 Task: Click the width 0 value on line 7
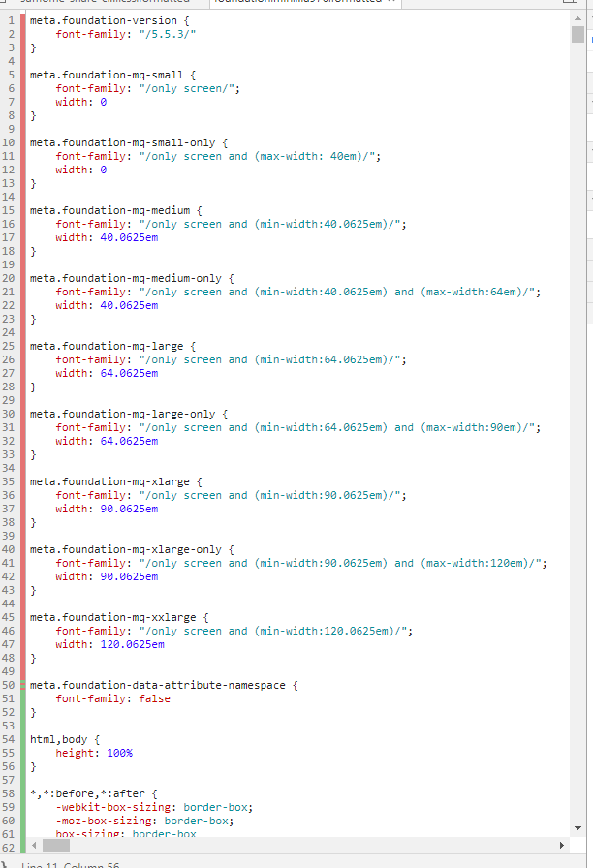coord(103,102)
